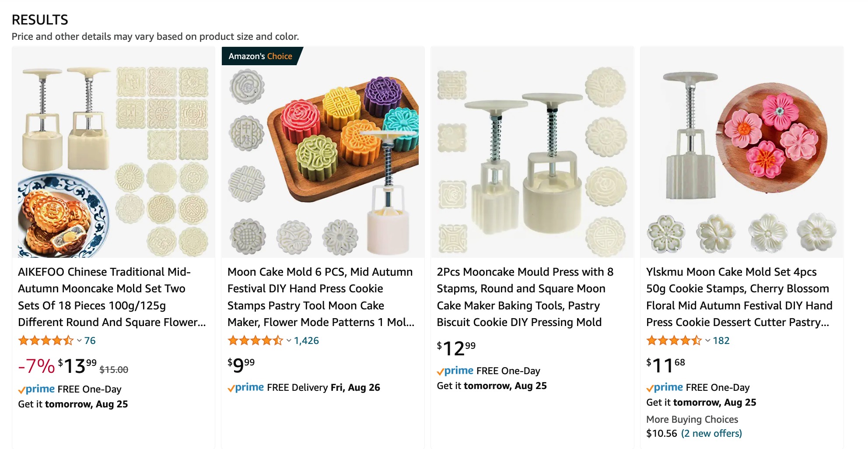Screen dimensions: 868x449
Task: Open Ylskmu Moon Cake Mold Set title
Action: tap(739, 297)
